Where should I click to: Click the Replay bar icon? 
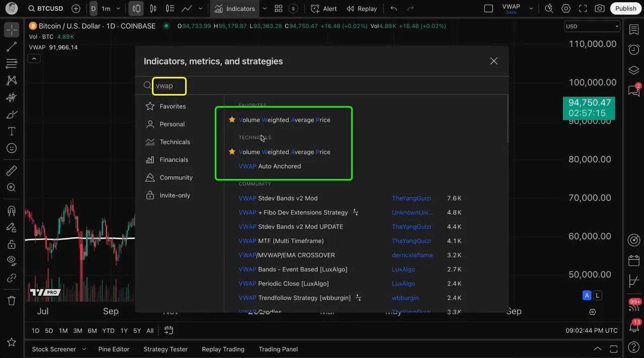pyautogui.click(x=362, y=9)
